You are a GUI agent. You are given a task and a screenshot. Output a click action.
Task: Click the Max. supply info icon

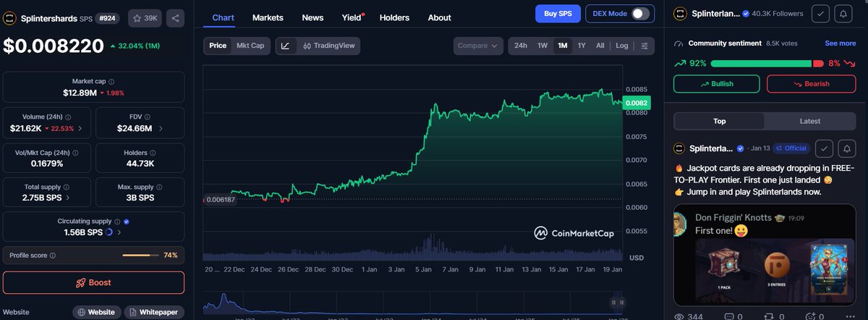[158, 188]
